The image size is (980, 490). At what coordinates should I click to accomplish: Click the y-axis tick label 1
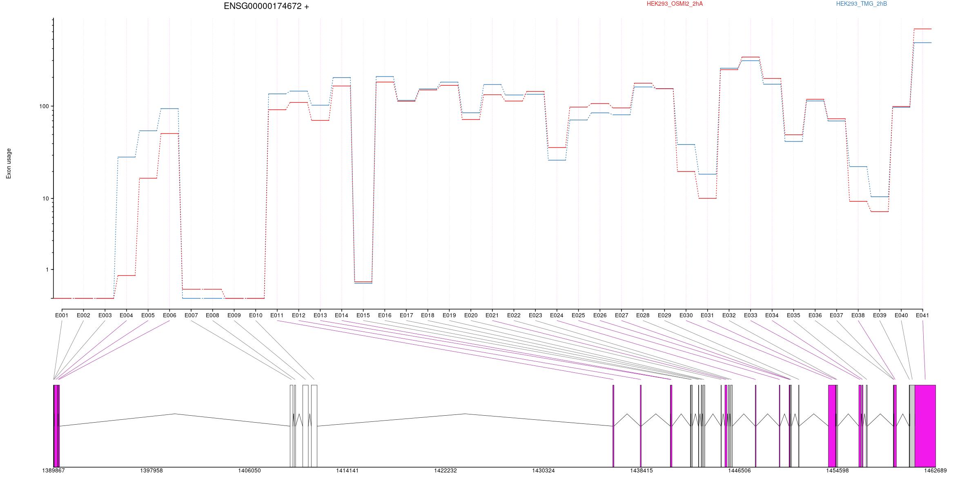click(47, 269)
